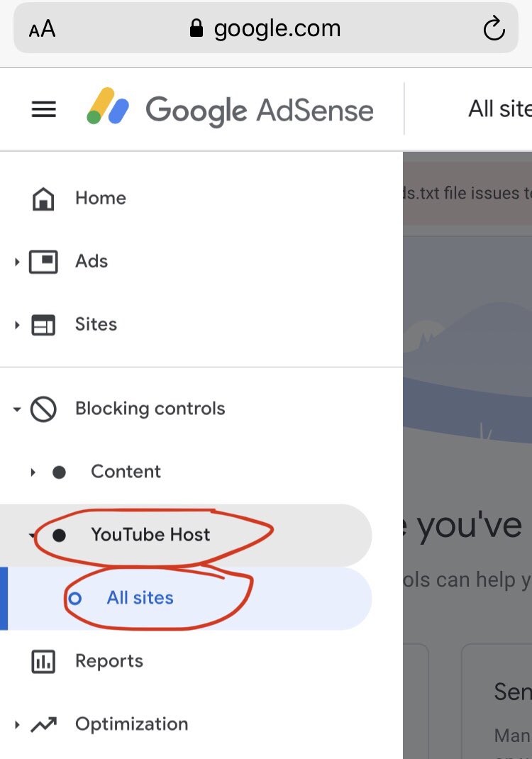This screenshot has width=532, height=759.
Task: Open the Optimization menu label
Action: tap(132, 724)
